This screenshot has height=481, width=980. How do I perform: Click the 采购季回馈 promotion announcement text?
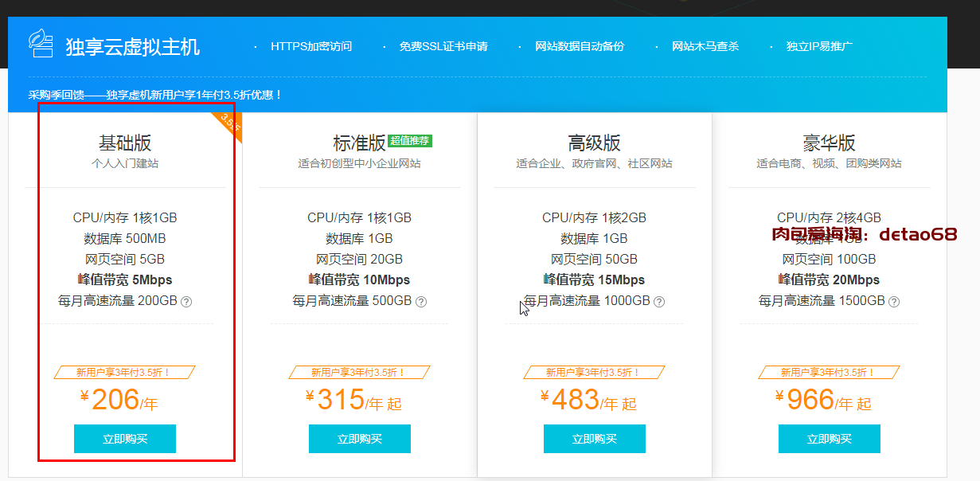coord(155,95)
